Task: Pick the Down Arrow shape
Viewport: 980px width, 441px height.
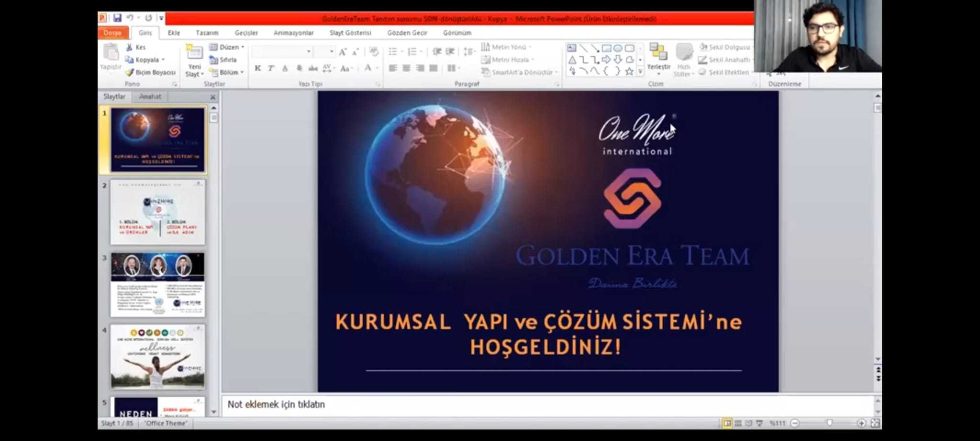Action: (618, 60)
